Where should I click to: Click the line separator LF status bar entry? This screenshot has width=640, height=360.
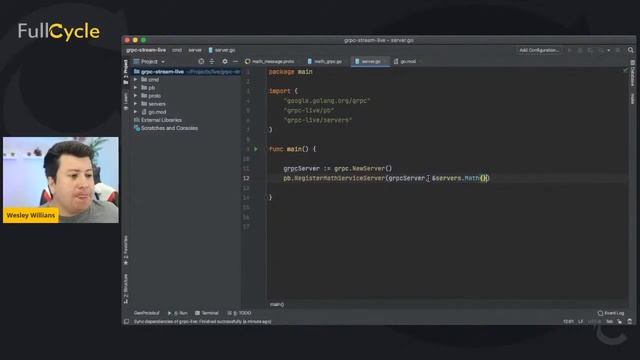(x=580, y=322)
